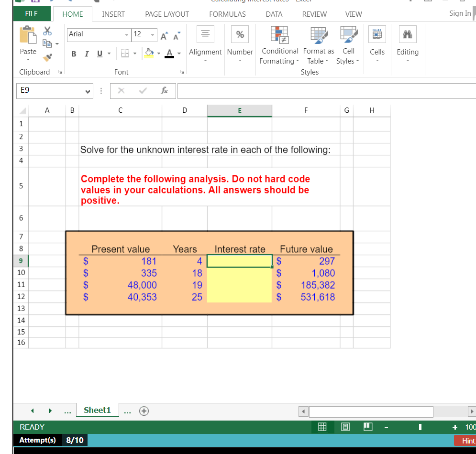This screenshot has width=476, height=454.
Task: Select the Sheet1 tab
Action: (97, 410)
